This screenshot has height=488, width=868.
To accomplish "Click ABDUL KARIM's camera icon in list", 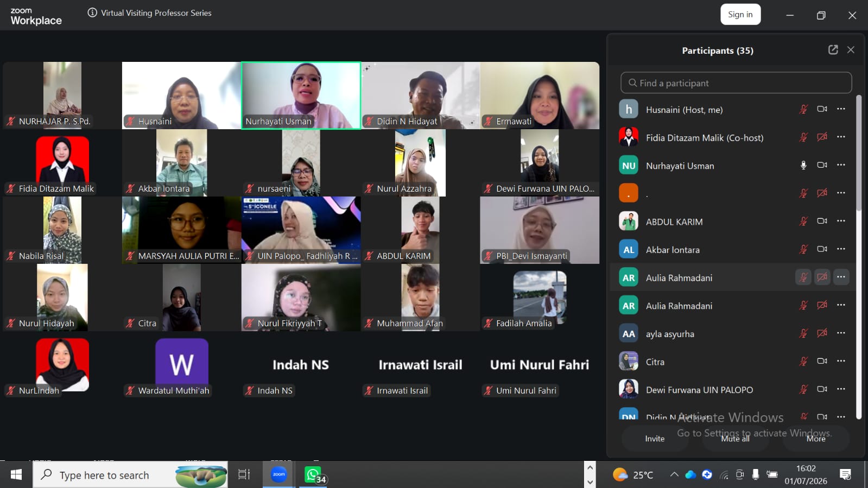I will click(x=822, y=221).
